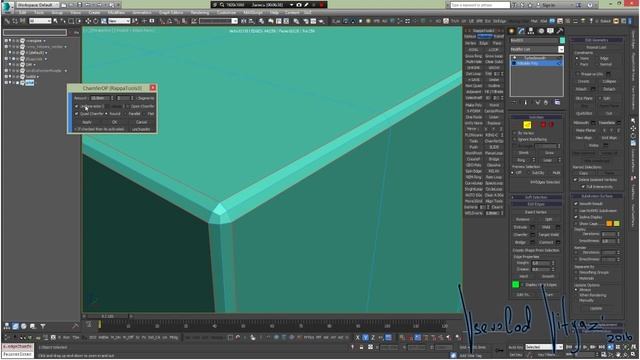640x360 pixels.
Task: Open Extrude settings box next to Extrude
Action: click(x=533, y=227)
